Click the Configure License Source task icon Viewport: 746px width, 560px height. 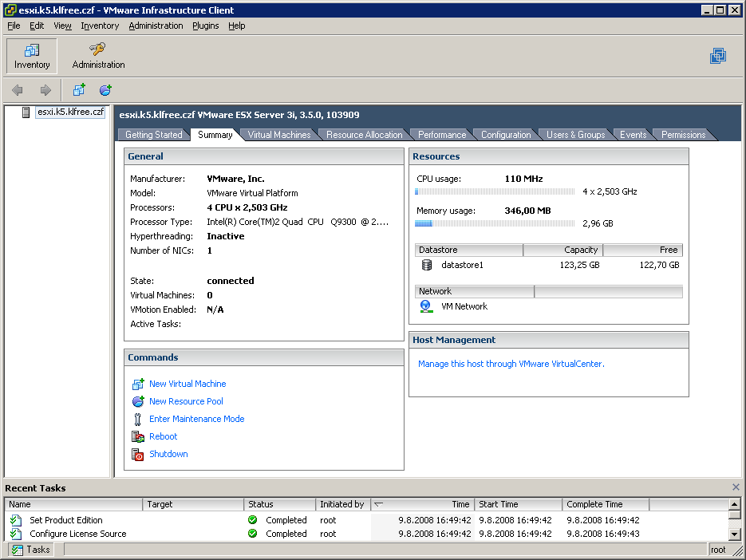[x=16, y=534]
